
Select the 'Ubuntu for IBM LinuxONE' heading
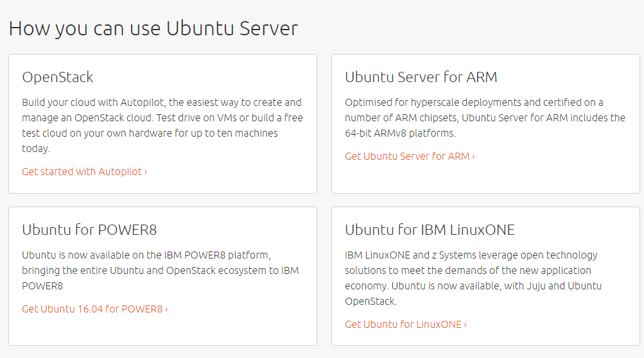[430, 230]
